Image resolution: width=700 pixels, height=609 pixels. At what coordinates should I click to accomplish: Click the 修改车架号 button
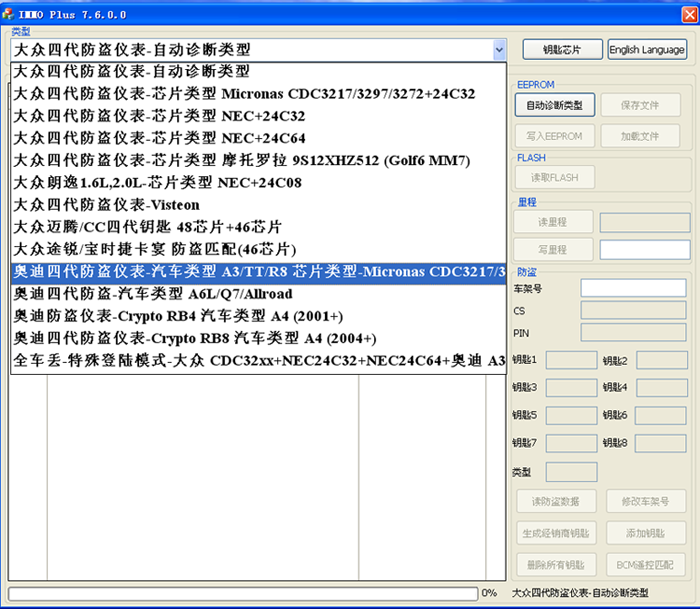click(x=646, y=501)
